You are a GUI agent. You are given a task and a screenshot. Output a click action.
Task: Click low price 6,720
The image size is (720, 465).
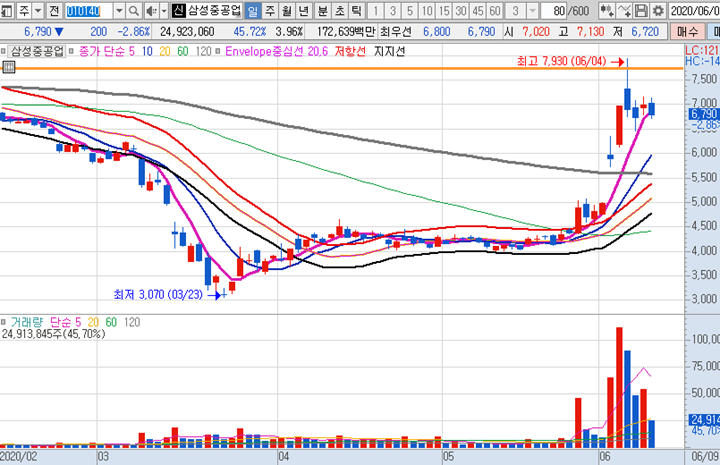(645, 32)
